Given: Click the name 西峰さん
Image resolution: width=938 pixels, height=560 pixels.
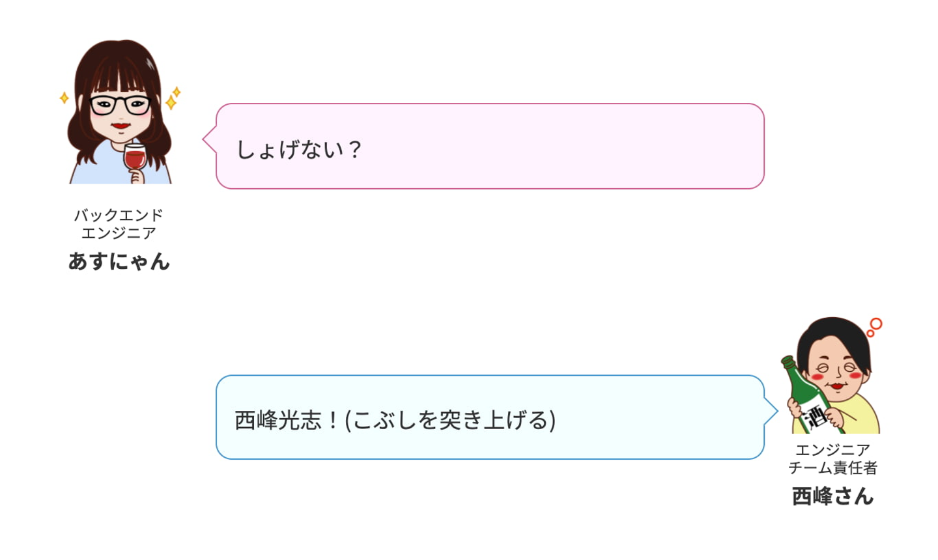Looking at the screenshot, I should tap(832, 496).
